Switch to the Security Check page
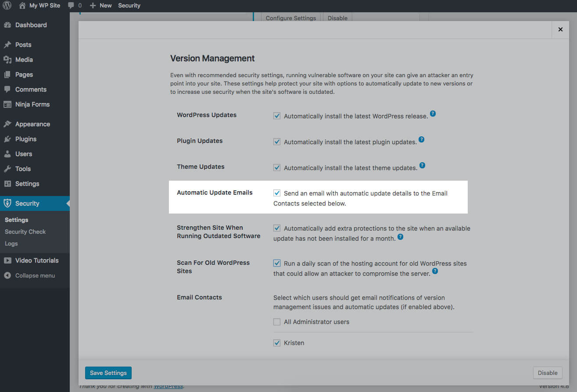The image size is (577, 392). [25, 232]
